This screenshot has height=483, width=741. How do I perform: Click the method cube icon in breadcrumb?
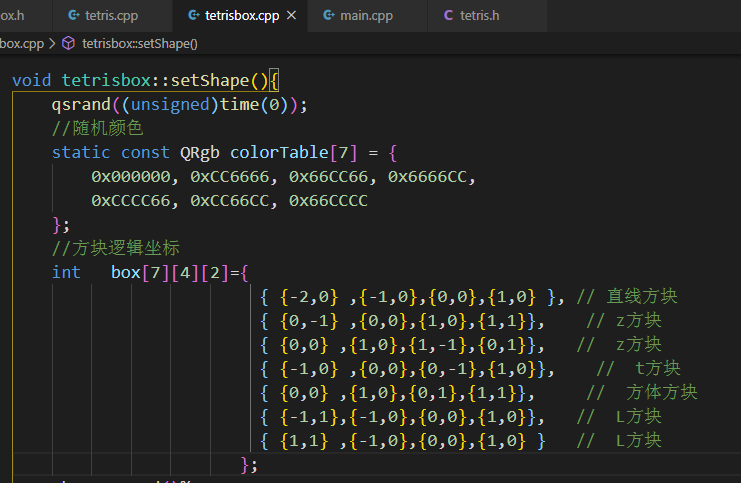pyautogui.click(x=69, y=43)
